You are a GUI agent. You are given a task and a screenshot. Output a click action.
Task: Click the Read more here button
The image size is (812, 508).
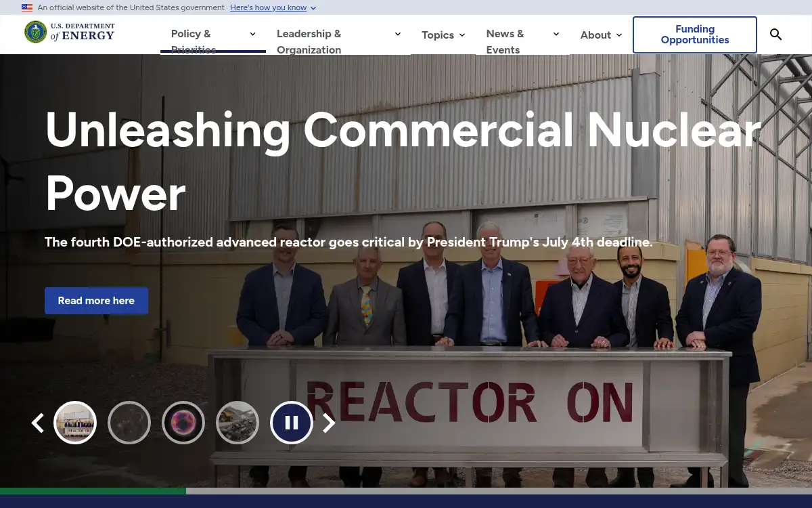pyautogui.click(x=96, y=301)
